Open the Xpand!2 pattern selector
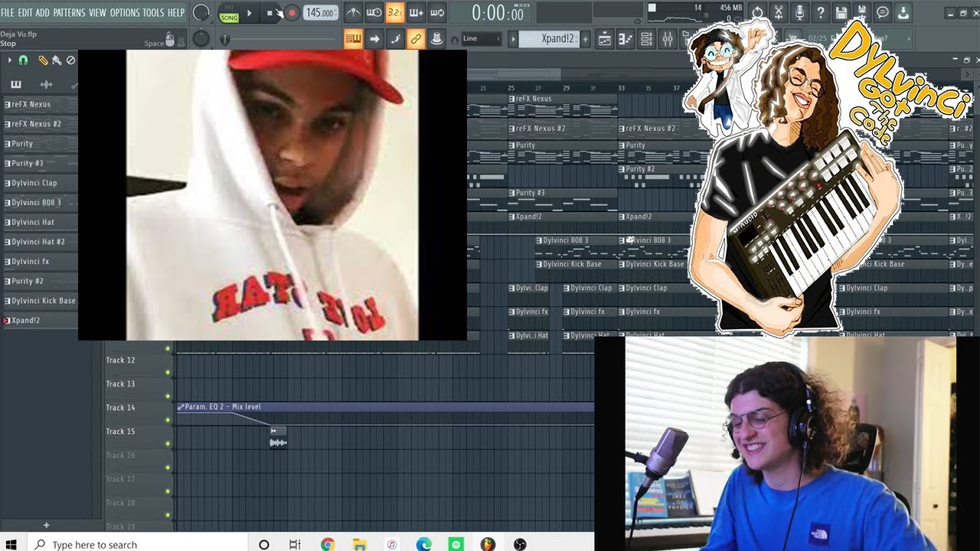 549,39
